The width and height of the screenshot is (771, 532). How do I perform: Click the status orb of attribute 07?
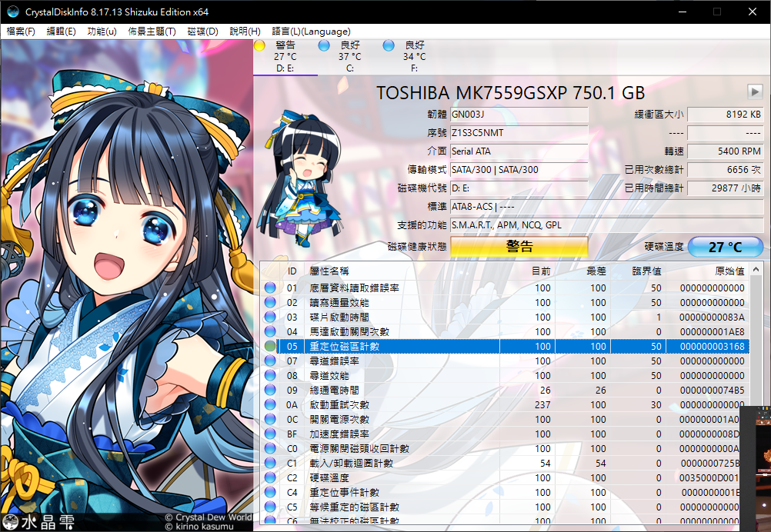pos(270,361)
